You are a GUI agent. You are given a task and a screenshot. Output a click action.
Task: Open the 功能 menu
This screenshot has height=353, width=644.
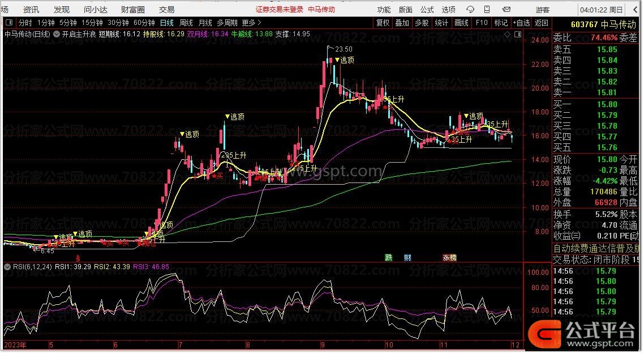384,10
